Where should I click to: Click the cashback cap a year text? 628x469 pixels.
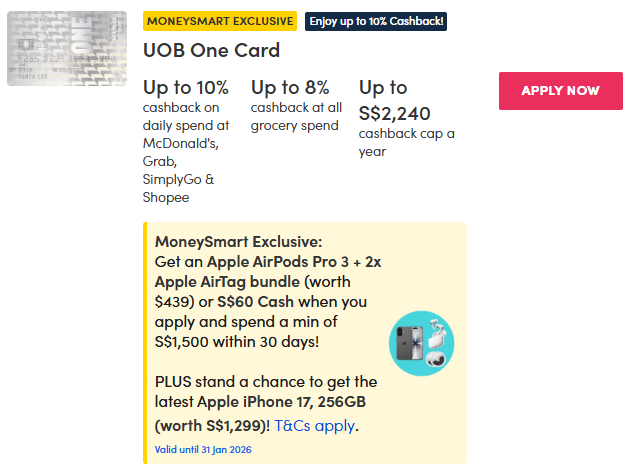click(x=406, y=143)
